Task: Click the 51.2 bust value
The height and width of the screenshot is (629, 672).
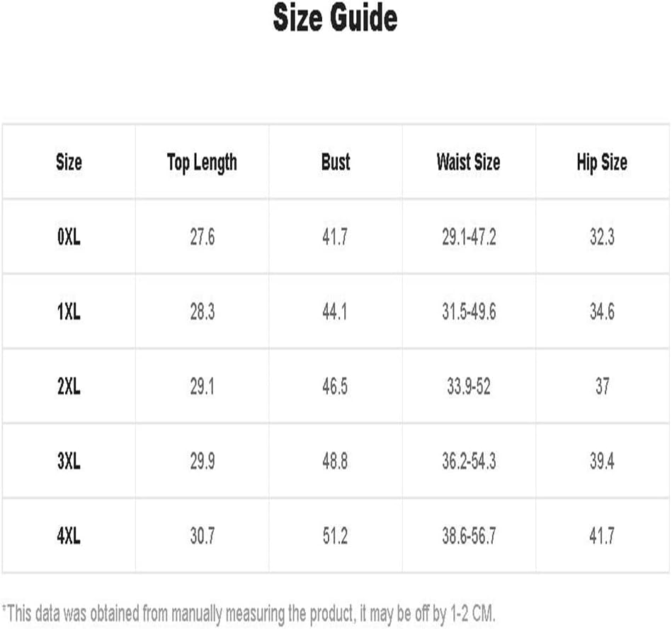Action: (335, 535)
